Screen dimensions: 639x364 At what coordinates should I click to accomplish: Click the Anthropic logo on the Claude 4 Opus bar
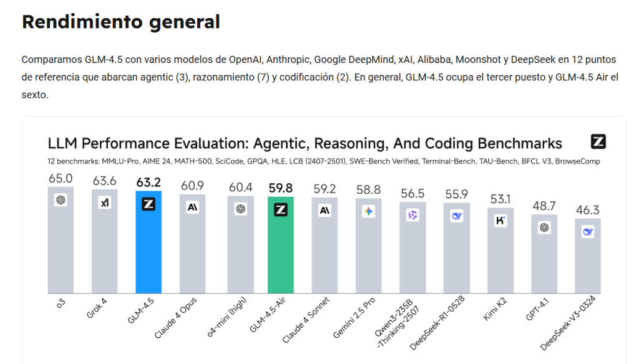tap(192, 208)
